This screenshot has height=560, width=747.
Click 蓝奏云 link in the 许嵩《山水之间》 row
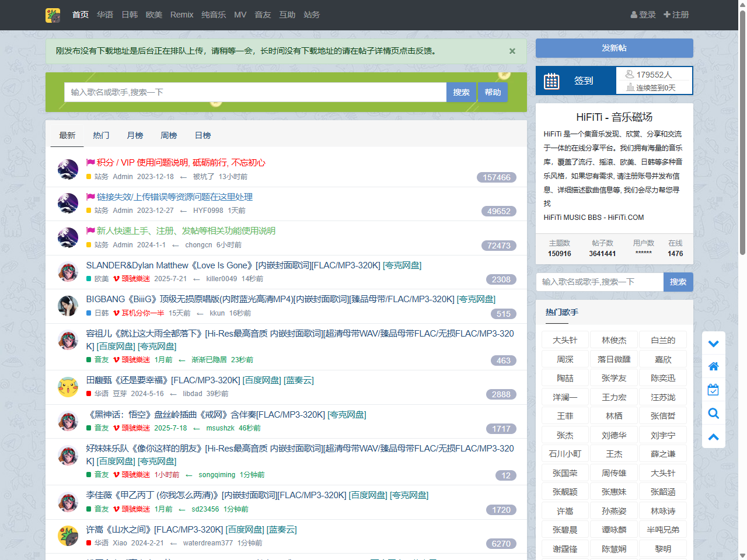tap(282, 530)
